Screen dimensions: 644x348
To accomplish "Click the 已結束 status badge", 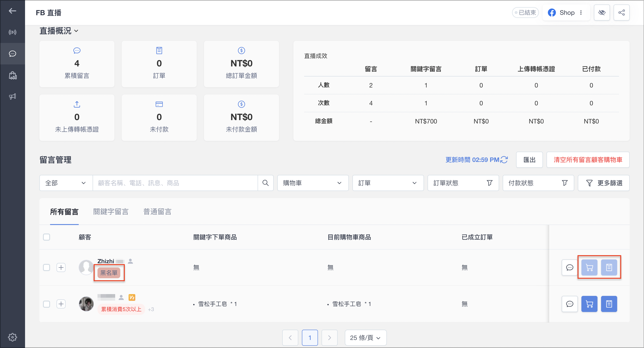I will [x=525, y=13].
